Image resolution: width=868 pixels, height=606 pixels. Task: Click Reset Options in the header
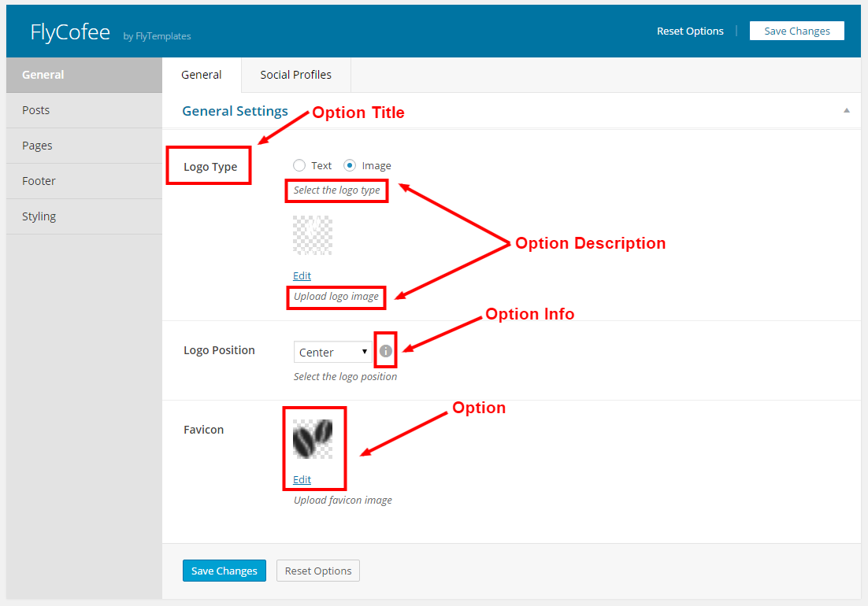(690, 31)
